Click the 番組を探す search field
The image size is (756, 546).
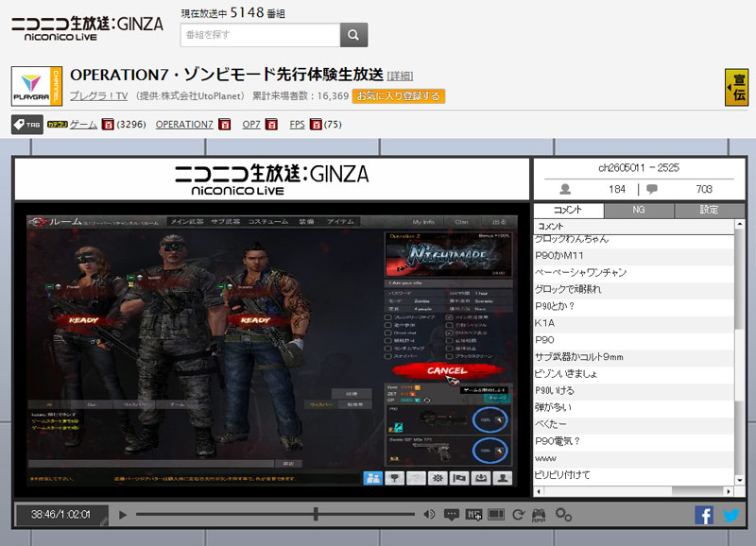tap(261, 35)
